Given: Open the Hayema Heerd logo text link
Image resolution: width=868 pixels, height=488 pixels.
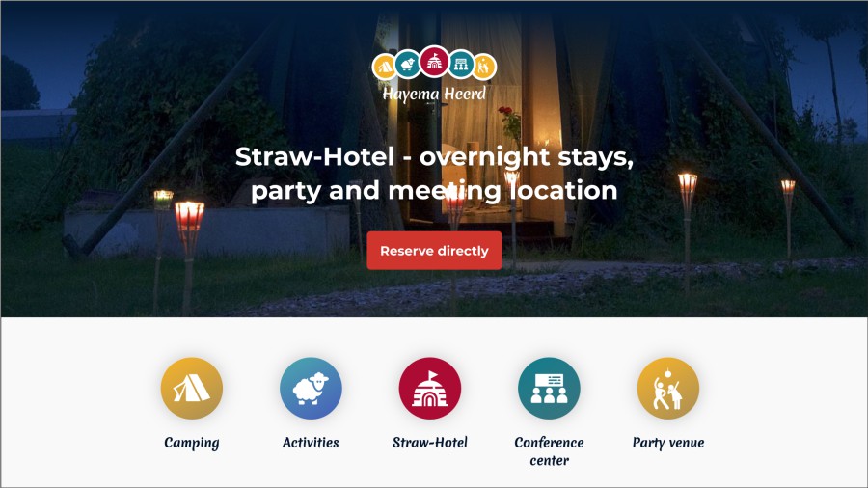Looking at the screenshot, I should 435,95.
